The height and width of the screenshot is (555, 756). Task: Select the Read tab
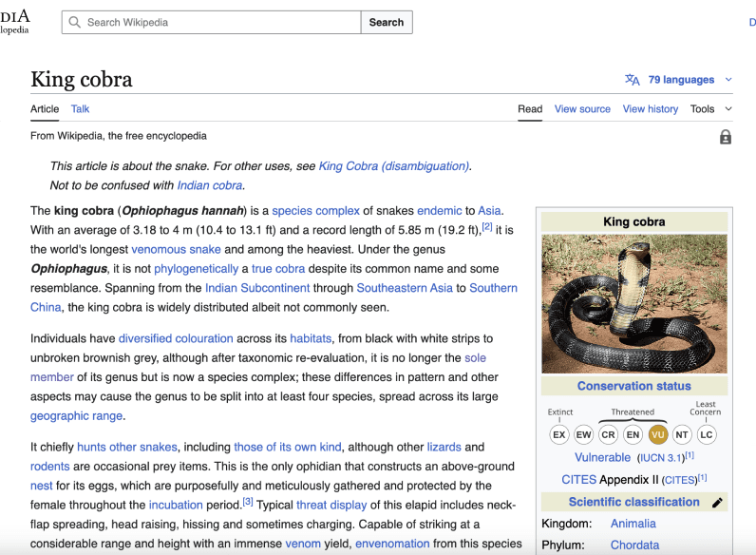point(530,109)
